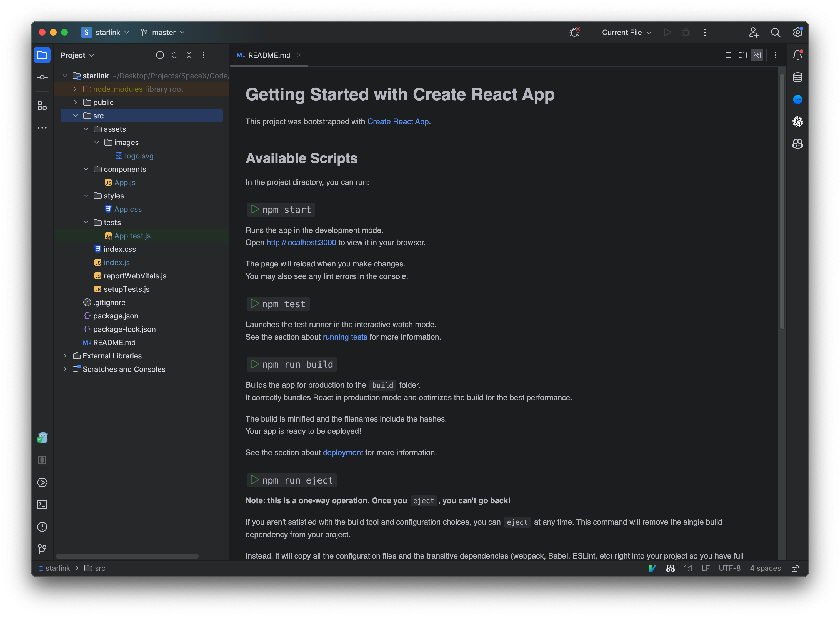Open the Project panel options kebab menu
The height and width of the screenshot is (618, 840).
coord(203,55)
